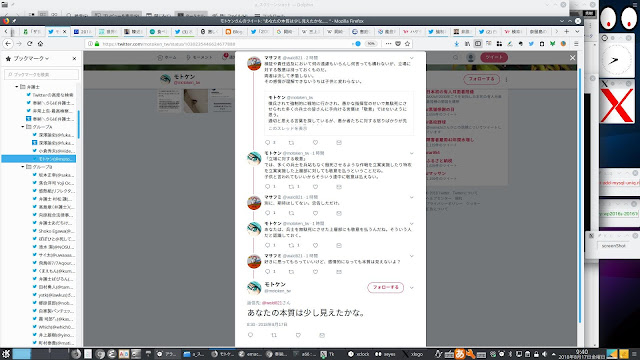Open the Firefox downloads panel
The height and width of the screenshot is (360, 640).
[456, 44]
